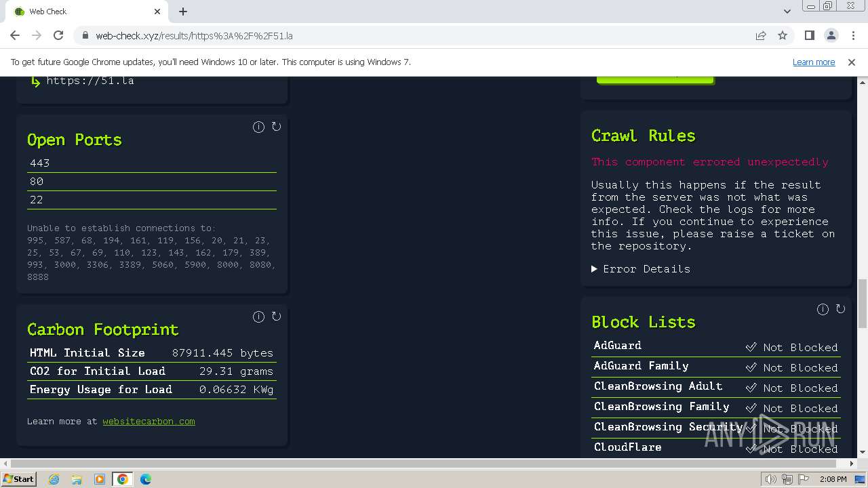
Task: Click the Crawl Rules heading
Action: [x=644, y=136]
